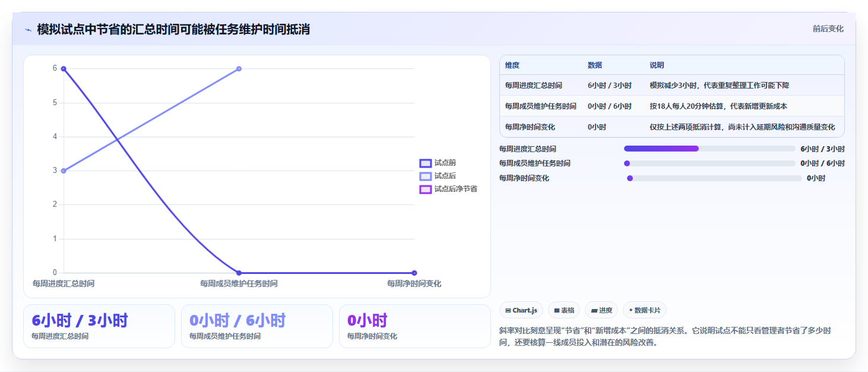Image resolution: width=868 pixels, height=372 pixels.
Task: Click table cell 0小时 / 6小时
Action: click(610, 106)
